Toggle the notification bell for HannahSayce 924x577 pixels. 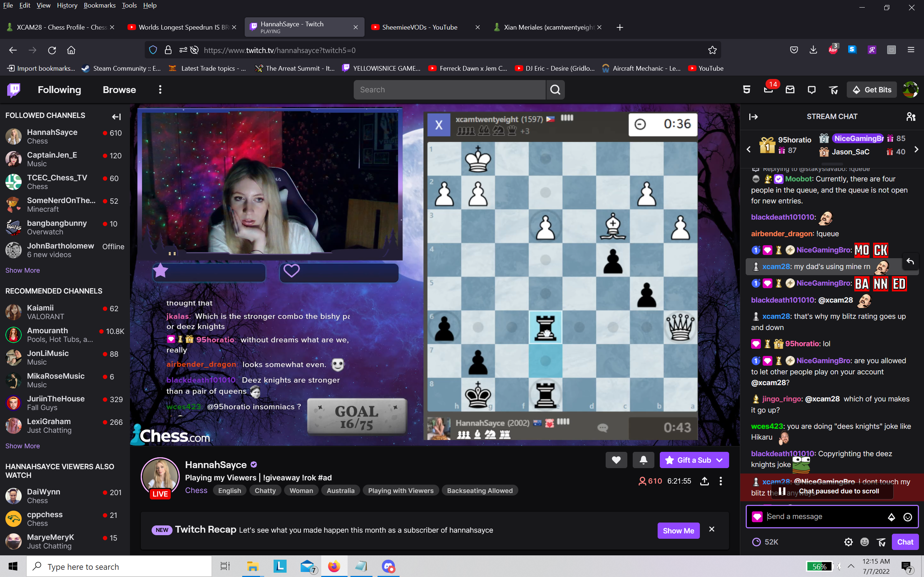coord(643,460)
